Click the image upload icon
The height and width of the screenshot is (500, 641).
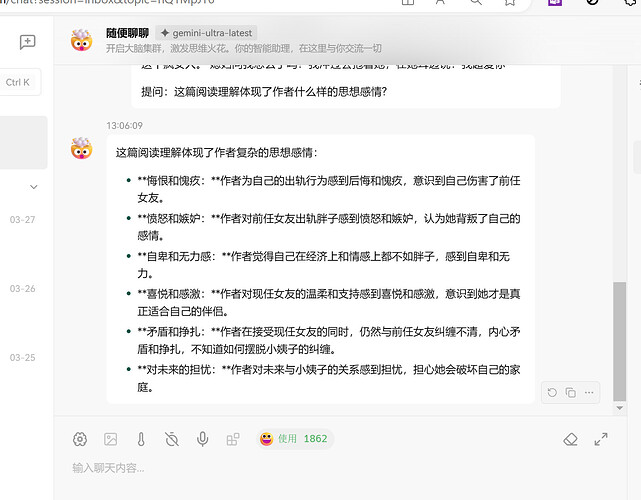[110, 439]
